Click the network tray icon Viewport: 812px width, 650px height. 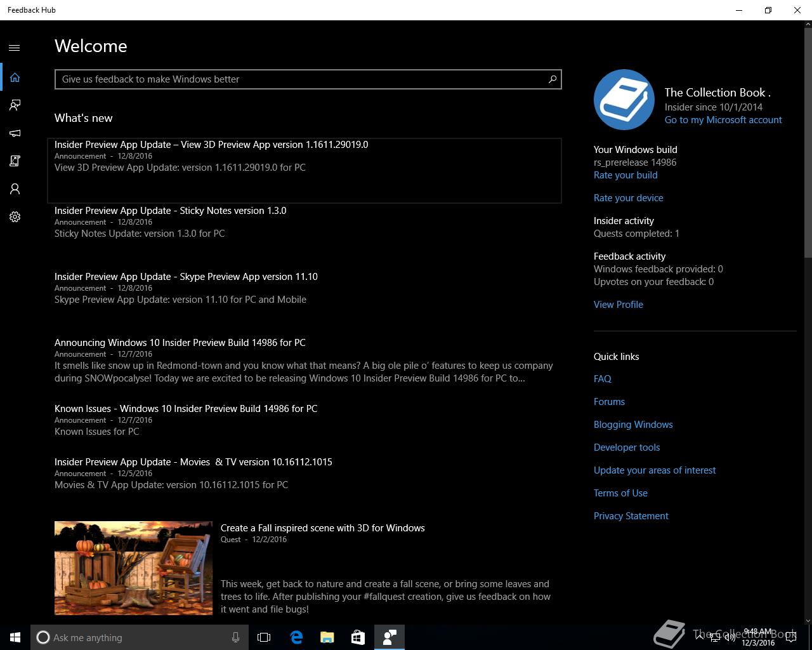tap(714, 638)
